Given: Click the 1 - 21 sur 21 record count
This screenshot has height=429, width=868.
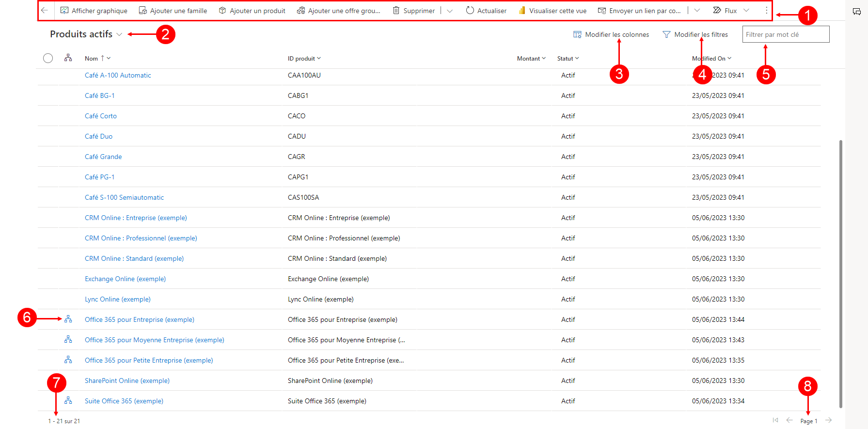Looking at the screenshot, I should pos(64,421).
